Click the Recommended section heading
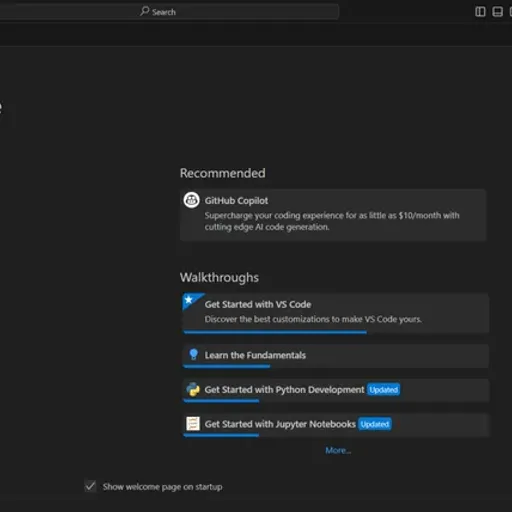This screenshot has height=512, width=512. tap(223, 173)
